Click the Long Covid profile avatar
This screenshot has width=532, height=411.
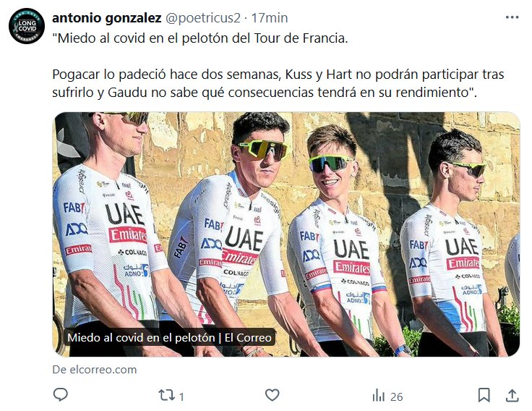click(x=27, y=26)
